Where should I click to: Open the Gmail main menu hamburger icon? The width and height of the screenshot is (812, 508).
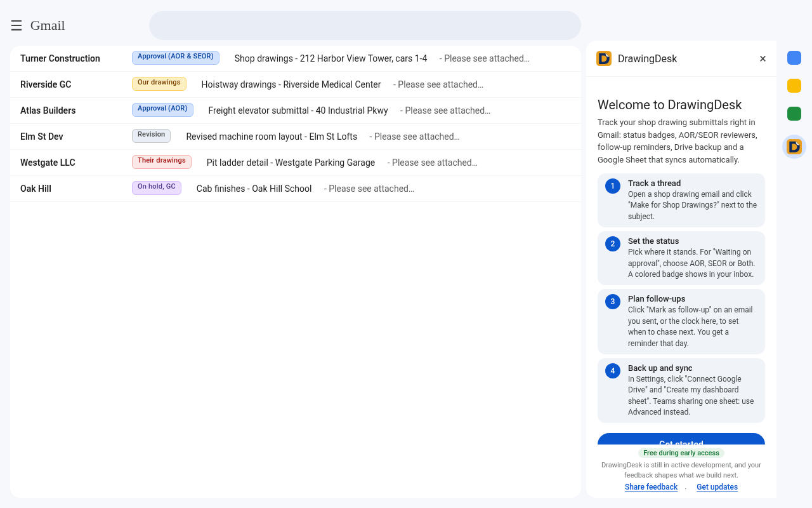pos(16,25)
